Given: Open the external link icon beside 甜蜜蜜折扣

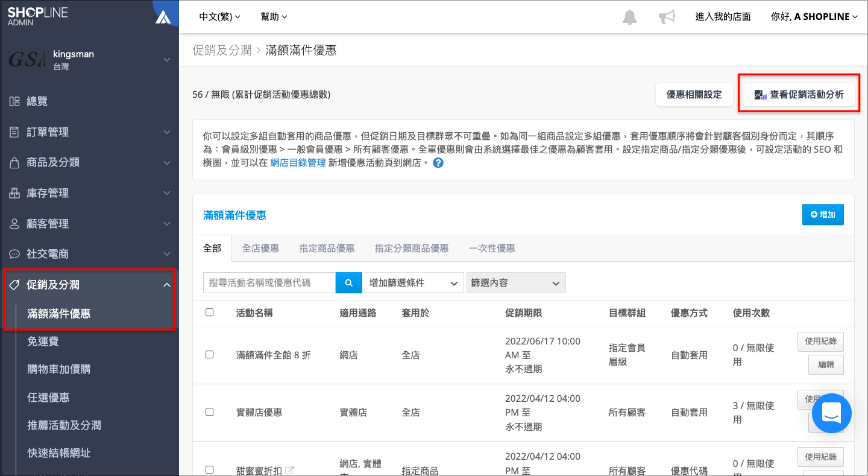Looking at the screenshot, I should 289,470.
